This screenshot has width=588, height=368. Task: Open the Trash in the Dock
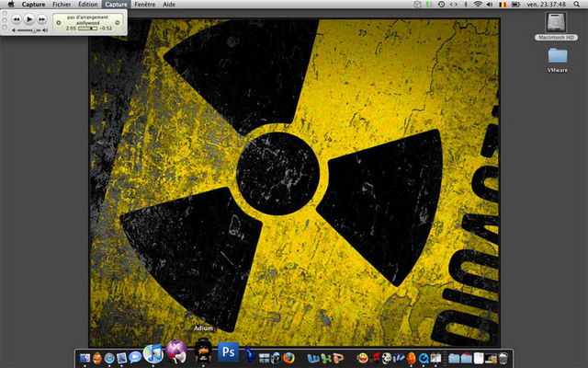point(503,358)
